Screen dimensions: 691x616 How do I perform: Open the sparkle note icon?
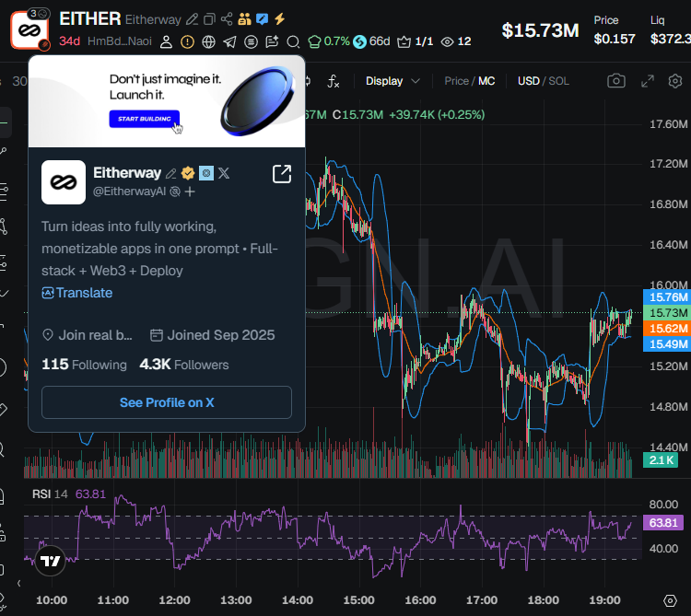[272, 41]
